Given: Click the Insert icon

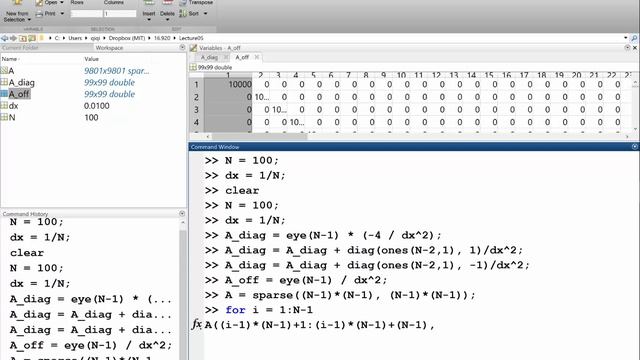Looking at the screenshot, I should click(149, 3).
